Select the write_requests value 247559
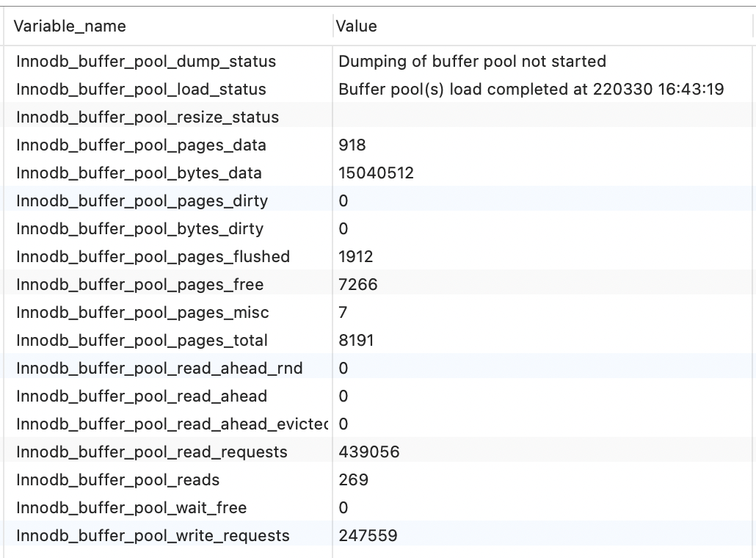756x558 pixels. tap(368, 536)
